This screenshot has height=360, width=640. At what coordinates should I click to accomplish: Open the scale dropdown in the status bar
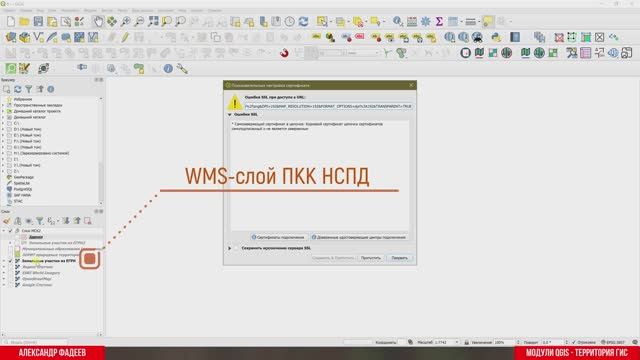pos(457,342)
